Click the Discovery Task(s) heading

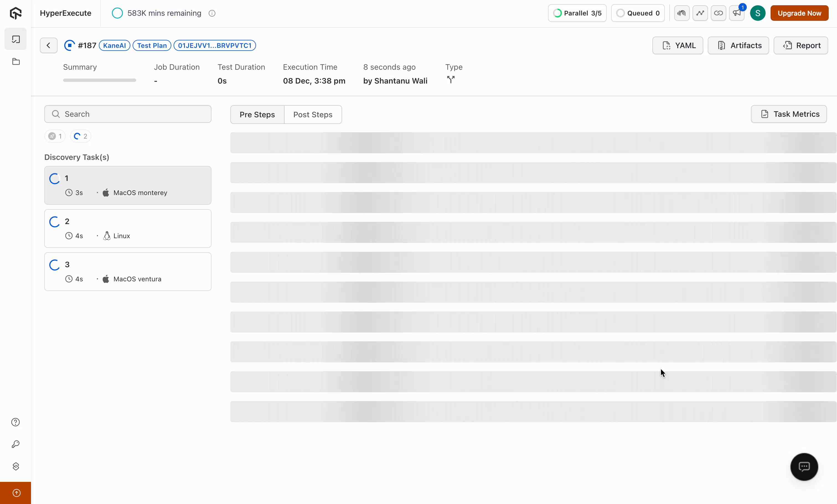77,157
